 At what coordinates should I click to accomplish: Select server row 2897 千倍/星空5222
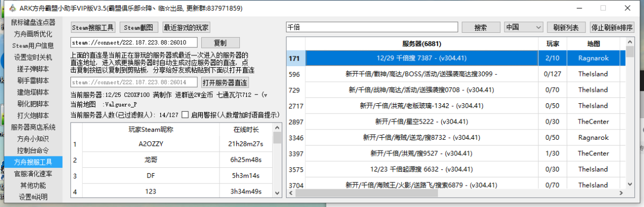(x=456, y=122)
